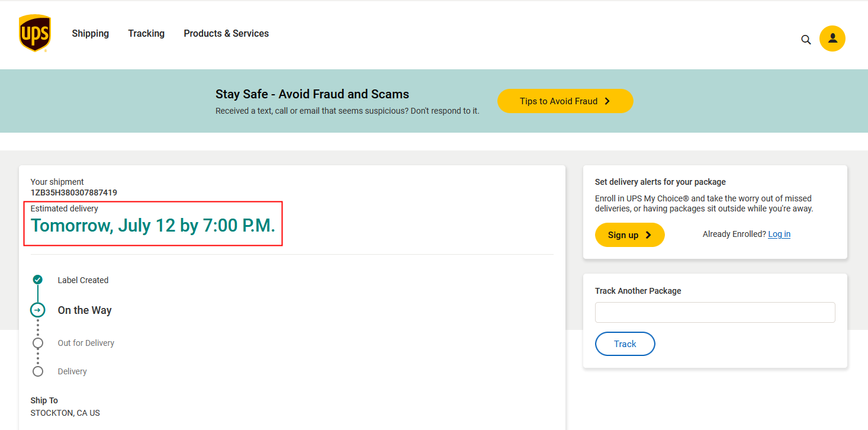This screenshot has width=868, height=430.
Task: Click the On the Way arrow icon
Action: coord(38,310)
